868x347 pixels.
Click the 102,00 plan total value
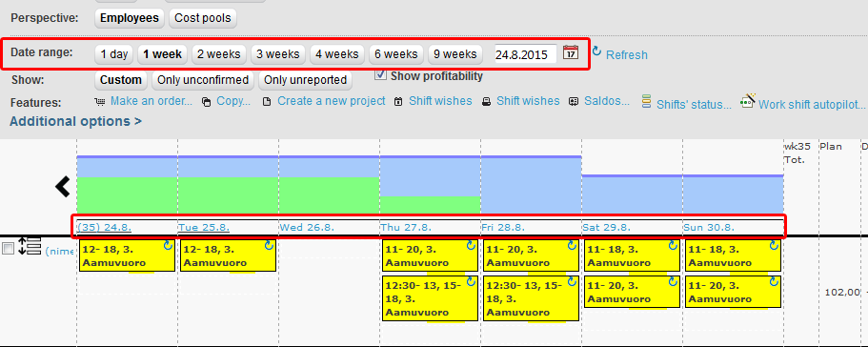[x=842, y=293]
